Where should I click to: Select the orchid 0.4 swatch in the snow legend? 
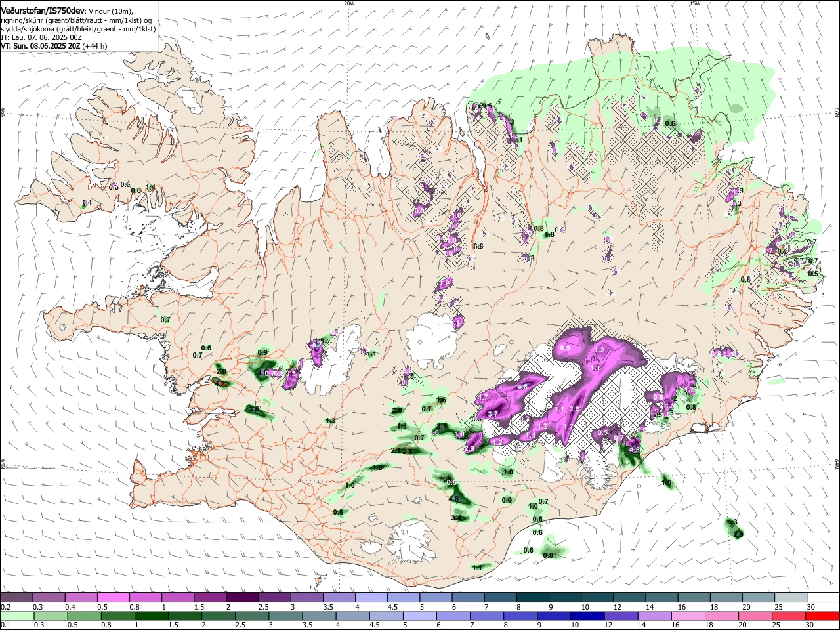pyautogui.click(x=81, y=597)
